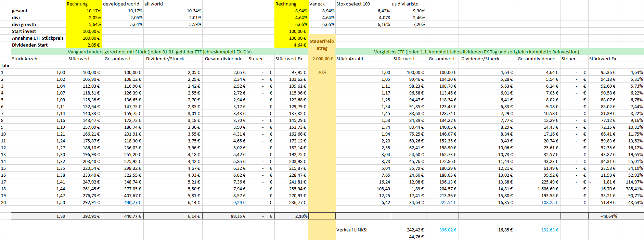
Task: Select the blue '396,02 €' cell
Action: point(442,230)
